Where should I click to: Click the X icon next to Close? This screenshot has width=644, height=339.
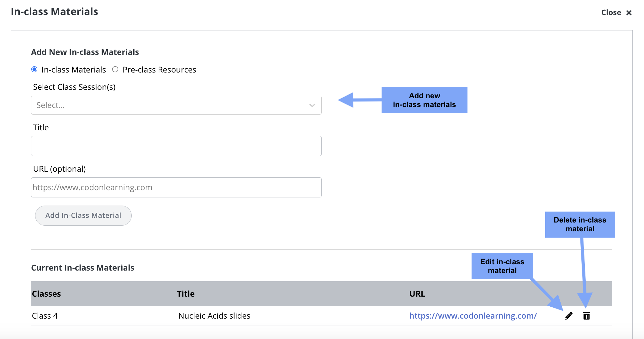[629, 13]
